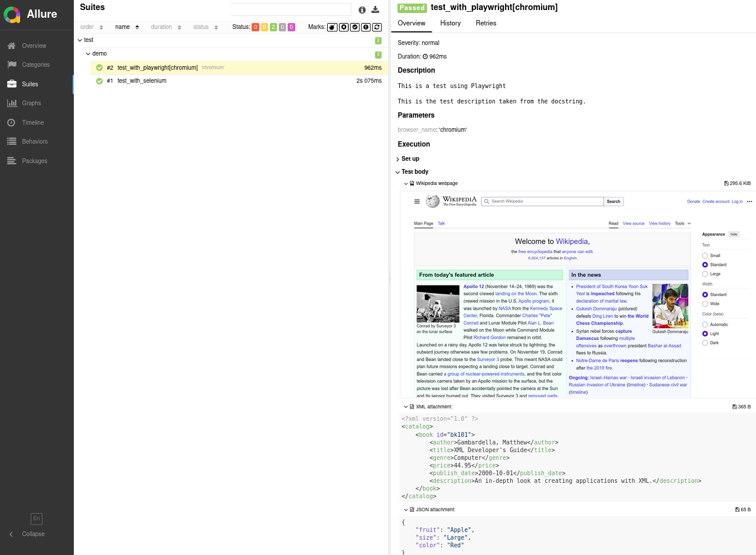This screenshot has height=555, width=756.
Task: Sort suites by name column
Action: 127,27
